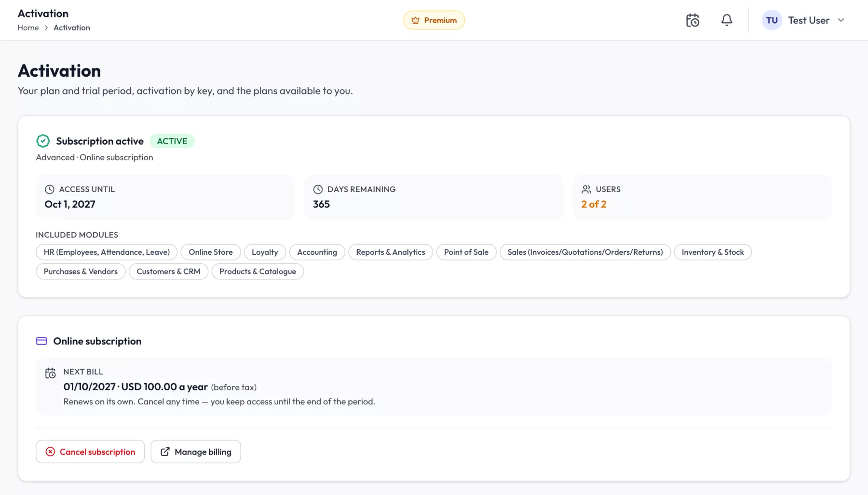Select the Customers & CRM module chip
The width and height of the screenshot is (868, 495).
click(x=168, y=271)
